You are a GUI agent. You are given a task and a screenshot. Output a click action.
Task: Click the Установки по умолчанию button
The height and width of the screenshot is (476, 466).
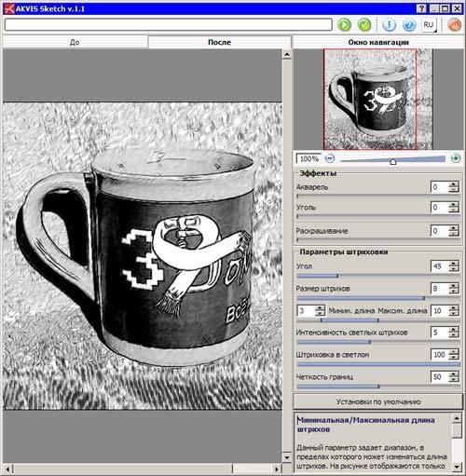click(378, 401)
